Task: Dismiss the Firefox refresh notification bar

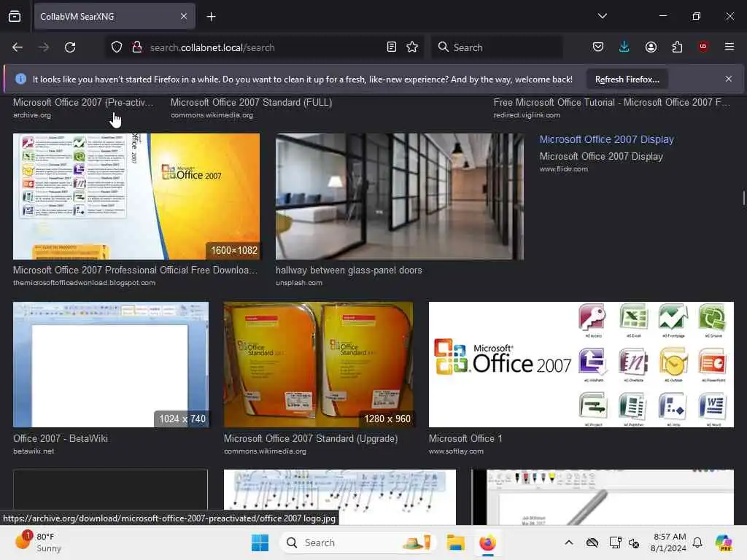Action: click(729, 79)
